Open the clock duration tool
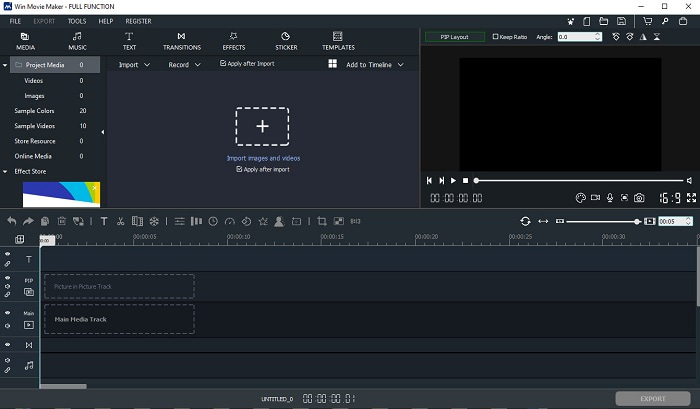Image resolution: width=700 pixels, height=409 pixels. [x=213, y=221]
